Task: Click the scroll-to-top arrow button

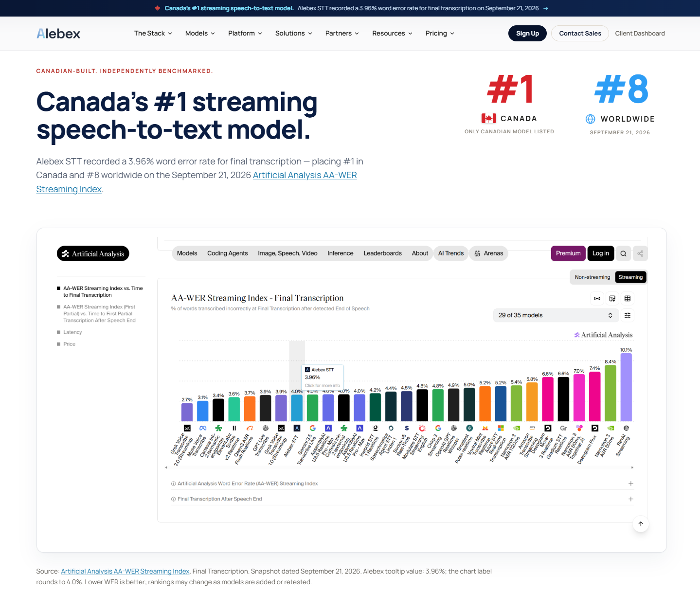Action: click(x=641, y=524)
